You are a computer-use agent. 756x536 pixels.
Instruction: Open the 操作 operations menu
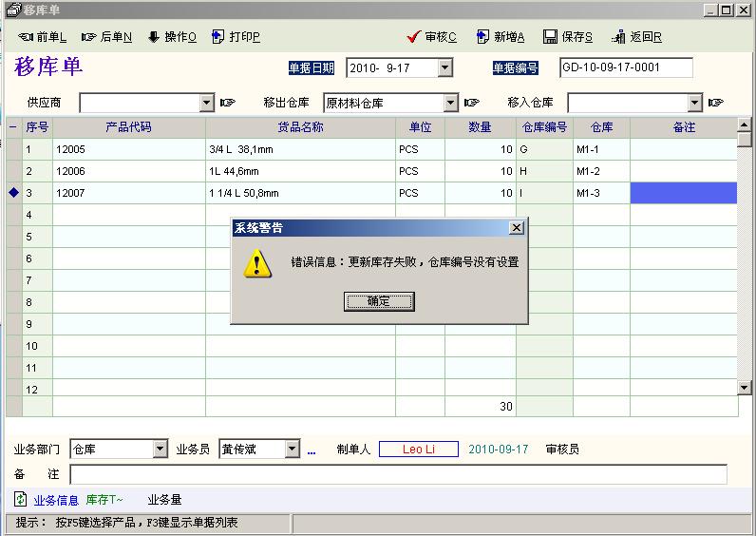171,37
